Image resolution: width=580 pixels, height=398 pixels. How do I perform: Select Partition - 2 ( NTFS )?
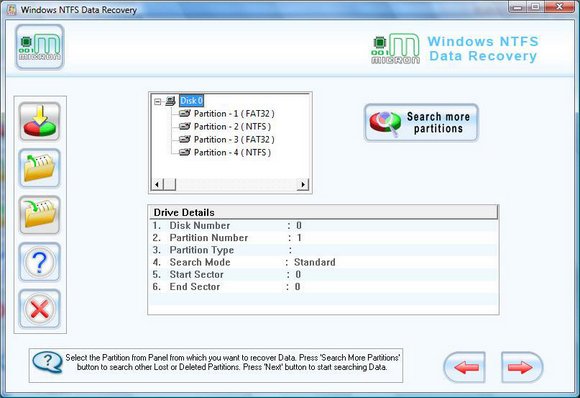coord(232,127)
